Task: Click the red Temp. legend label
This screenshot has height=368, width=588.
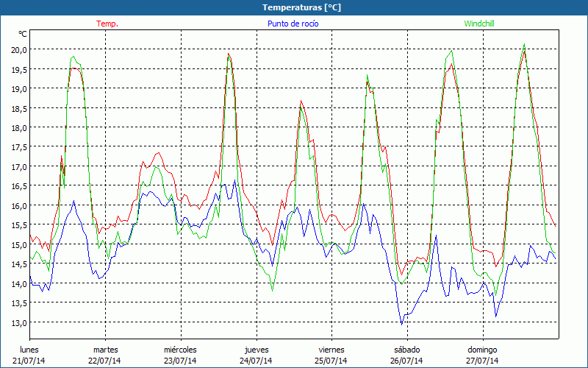Action: point(107,24)
